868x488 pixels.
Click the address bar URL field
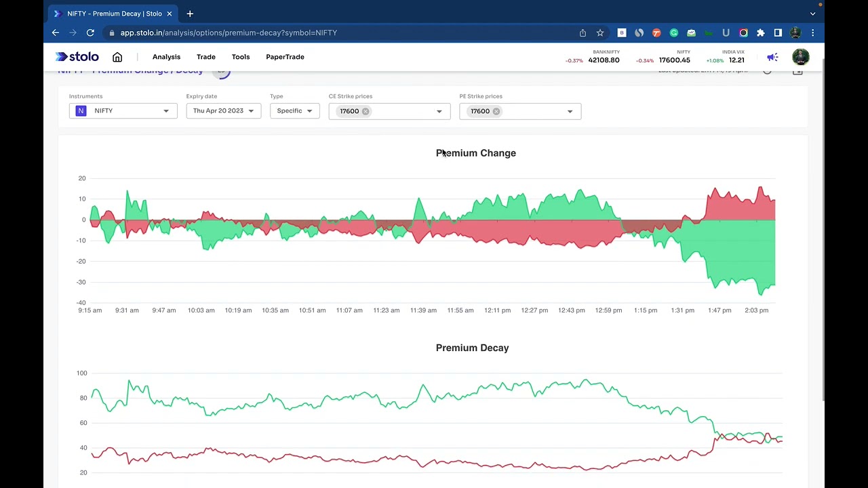tap(339, 33)
